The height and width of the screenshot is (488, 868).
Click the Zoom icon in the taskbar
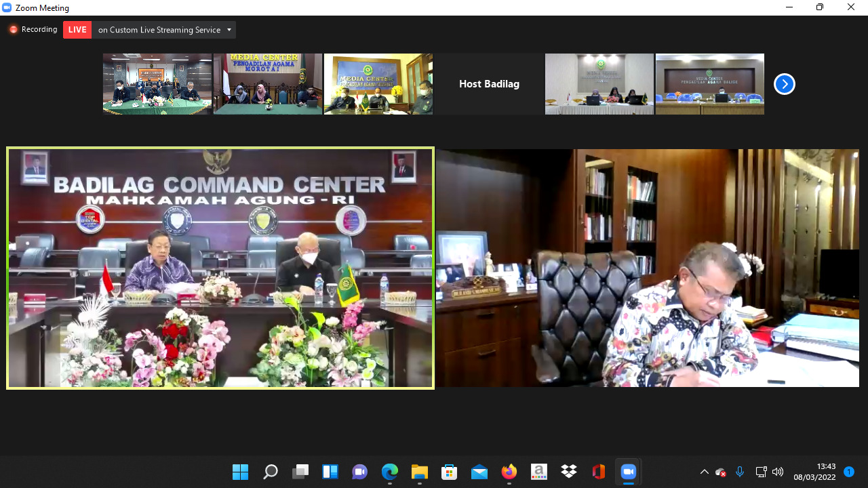click(x=628, y=472)
